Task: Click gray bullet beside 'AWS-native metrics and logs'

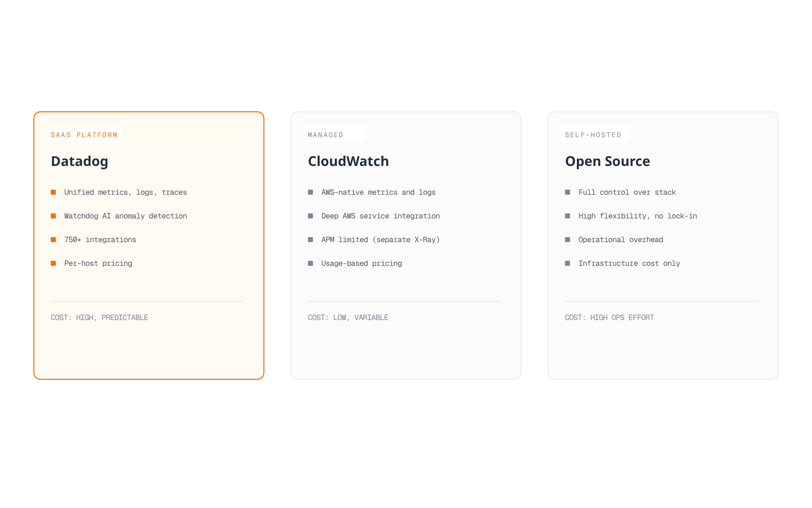Action: click(310, 192)
